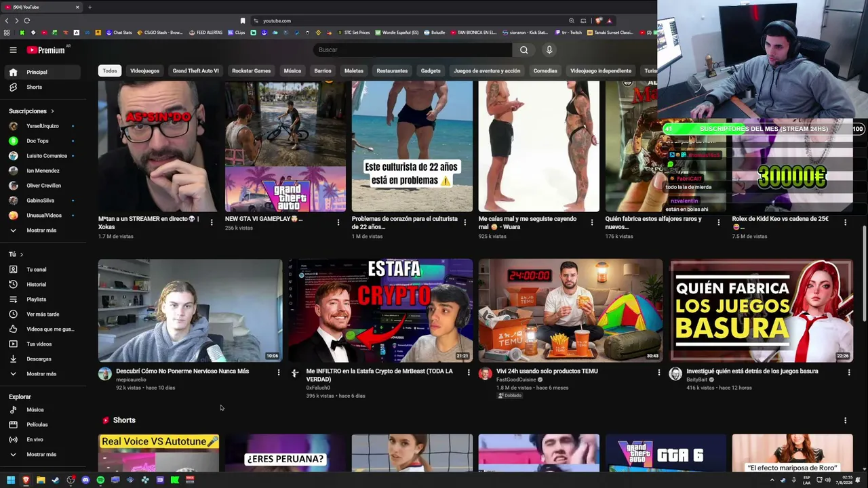Open options for Descubrí Cómo No Ponerme Nervioso video
This screenshot has height=488, width=868.
coord(279,372)
